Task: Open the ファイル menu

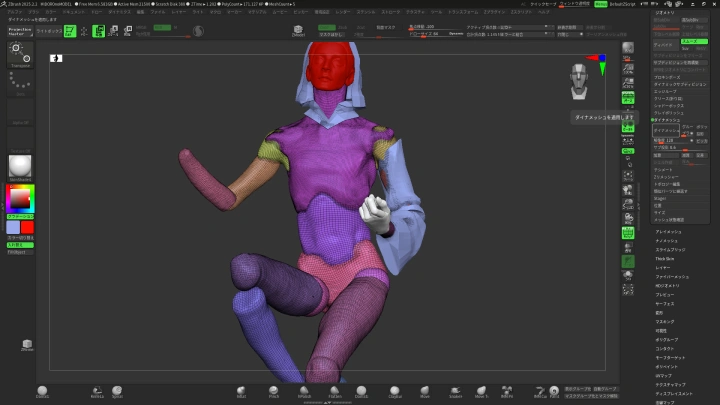Action: (x=158, y=12)
